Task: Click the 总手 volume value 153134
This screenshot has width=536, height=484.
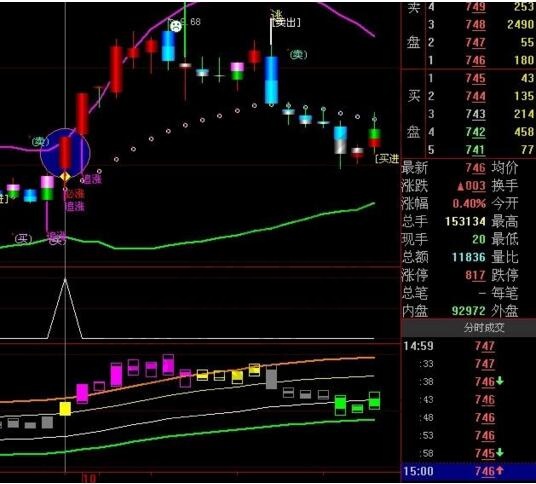Action: pyautogui.click(x=465, y=221)
